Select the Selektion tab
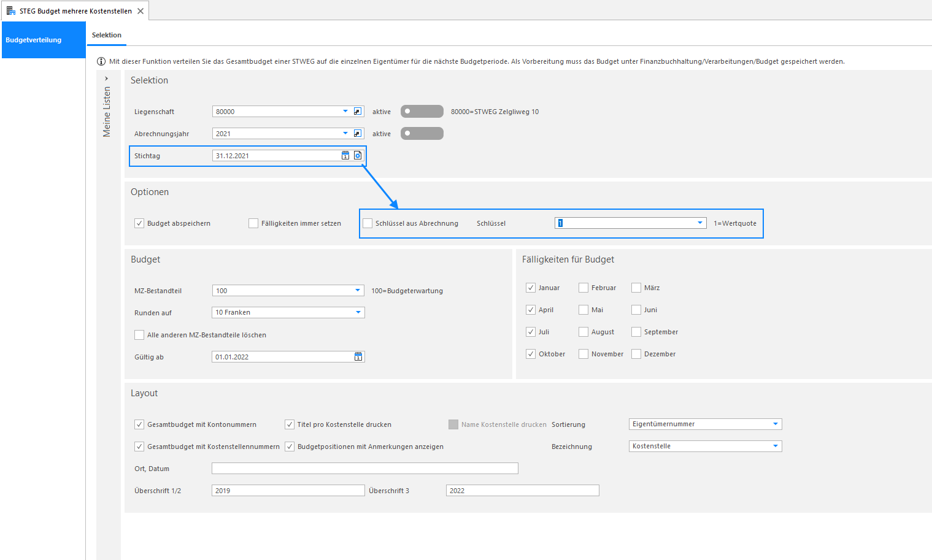Image resolution: width=932 pixels, height=560 pixels. coord(107,35)
